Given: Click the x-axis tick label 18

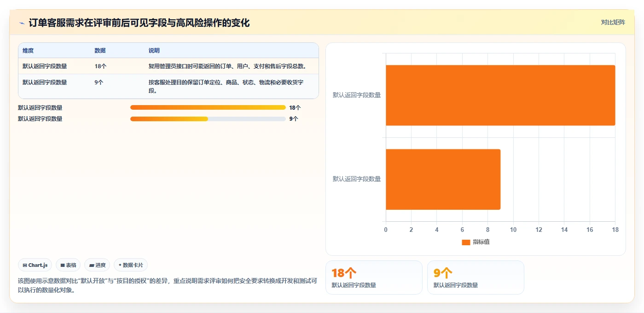Looking at the screenshot, I should click(615, 230).
